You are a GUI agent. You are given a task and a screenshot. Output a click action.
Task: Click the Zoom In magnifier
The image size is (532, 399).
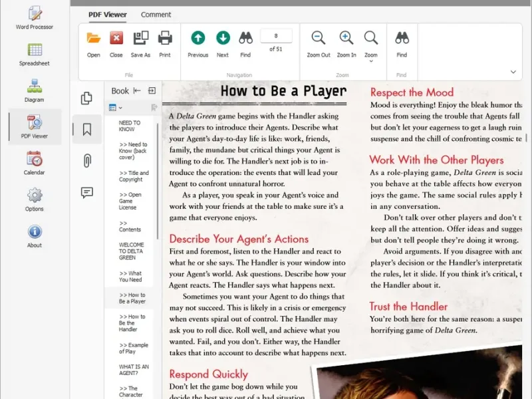346,43
